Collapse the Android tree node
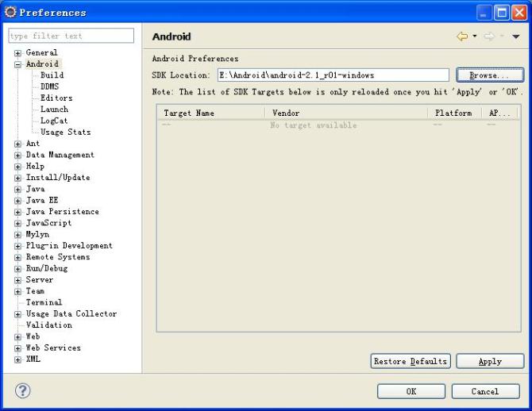Viewport: 532px width, 411px height. (17, 64)
